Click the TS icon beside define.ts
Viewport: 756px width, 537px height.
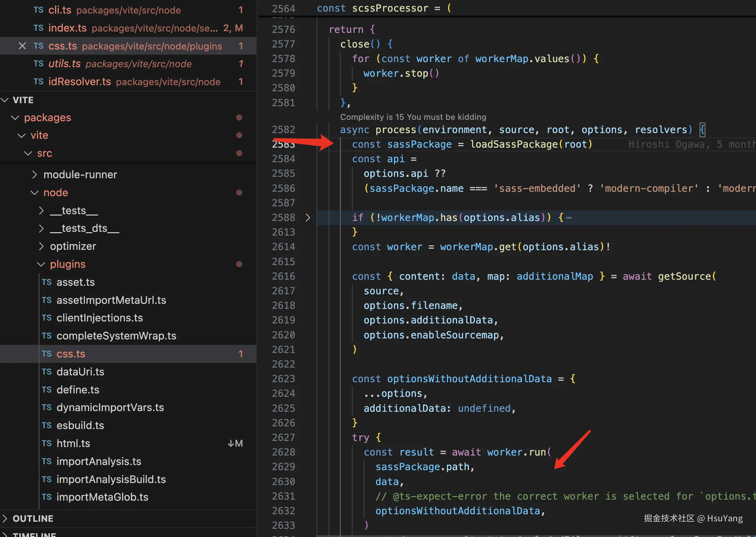47,390
